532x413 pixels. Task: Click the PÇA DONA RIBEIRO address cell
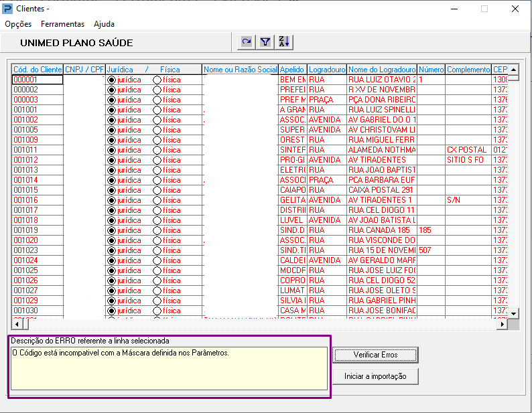click(382, 100)
